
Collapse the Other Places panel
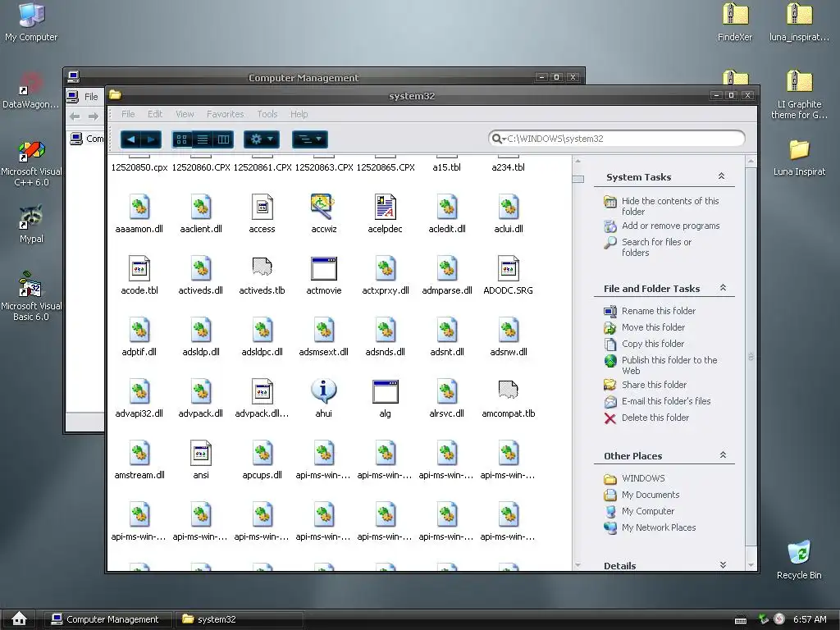[723, 454]
